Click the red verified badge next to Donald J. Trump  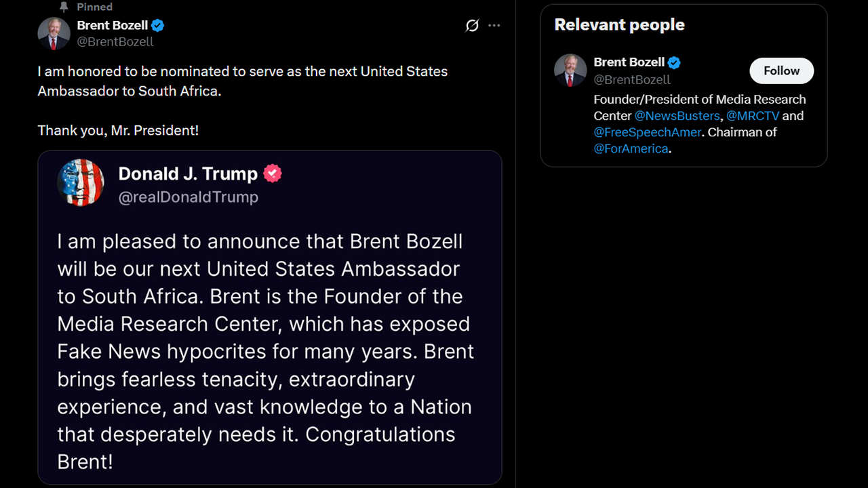(273, 174)
